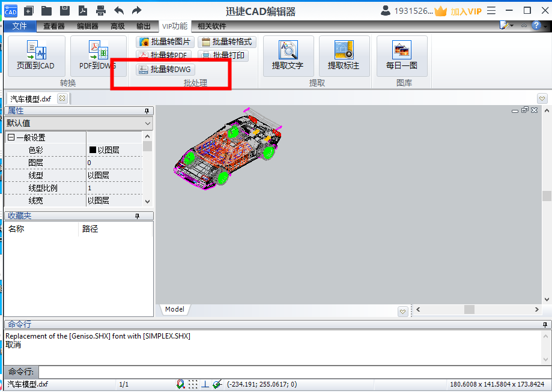Switch to the 输出 ribbon tab

(x=144, y=26)
